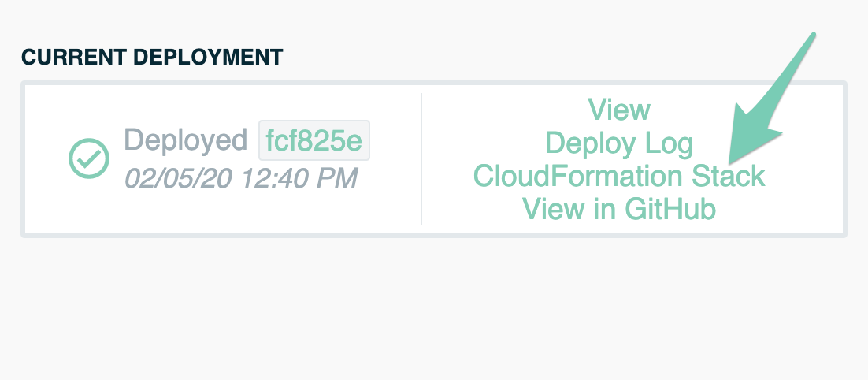Click the 02/05/20 12:40 PM timestamp
868x380 pixels.
(241, 178)
